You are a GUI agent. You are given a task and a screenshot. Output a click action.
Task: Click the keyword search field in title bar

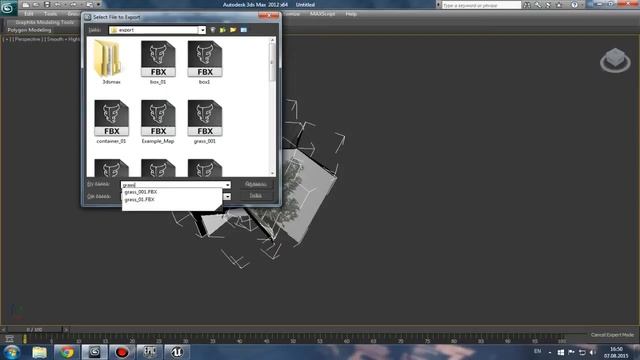point(481,5)
